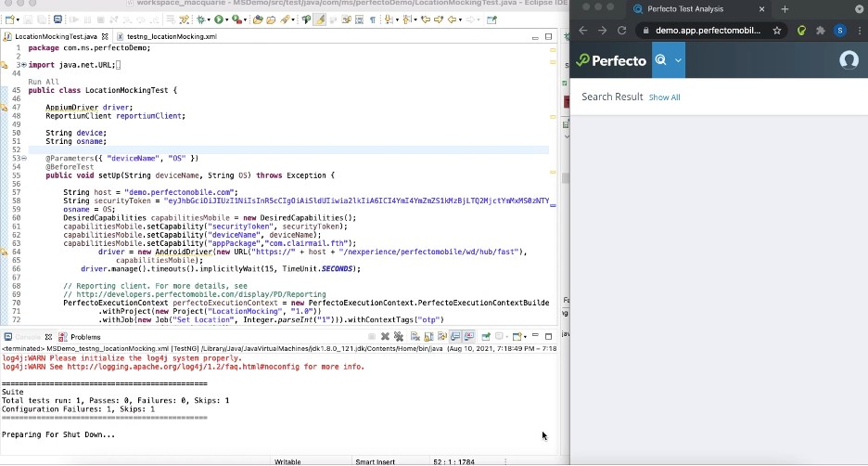This screenshot has width=868, height=466.
Task: Open a new Chrome tab
Action: [785, 9]
